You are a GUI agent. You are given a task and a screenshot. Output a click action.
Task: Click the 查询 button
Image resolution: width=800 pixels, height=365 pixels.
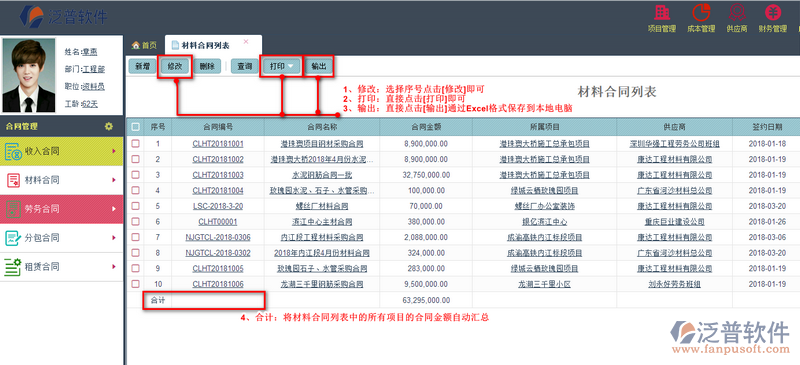point(245,66)
